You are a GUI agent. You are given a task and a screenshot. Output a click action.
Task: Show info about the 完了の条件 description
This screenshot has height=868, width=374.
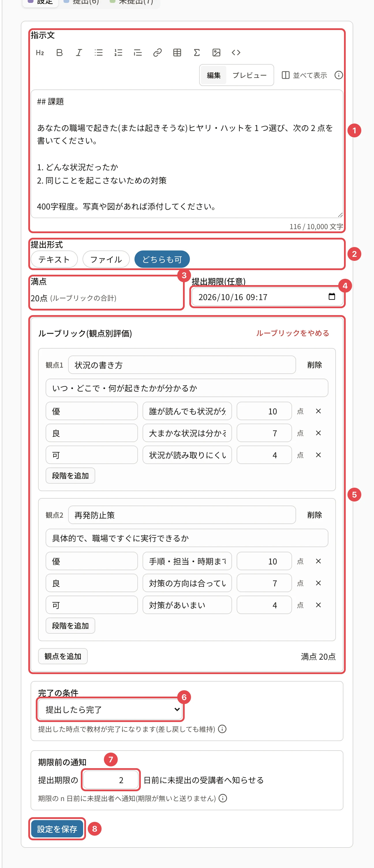click(222, 729)
